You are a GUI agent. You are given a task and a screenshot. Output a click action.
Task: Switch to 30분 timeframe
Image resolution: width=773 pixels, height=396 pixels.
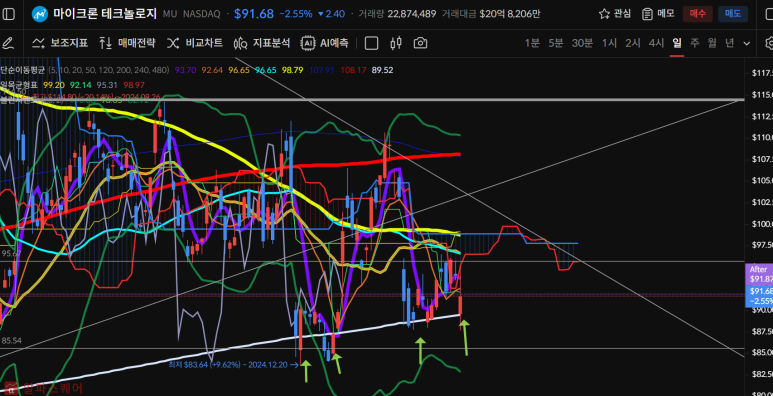(582, 43)
